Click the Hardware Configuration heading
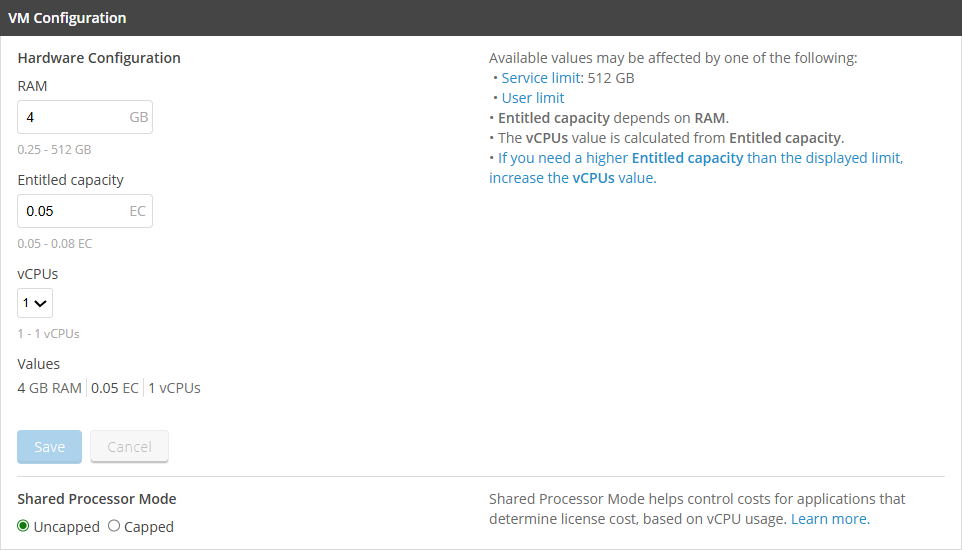The width and height of the screenshot is (962, 550). point(99,58)
